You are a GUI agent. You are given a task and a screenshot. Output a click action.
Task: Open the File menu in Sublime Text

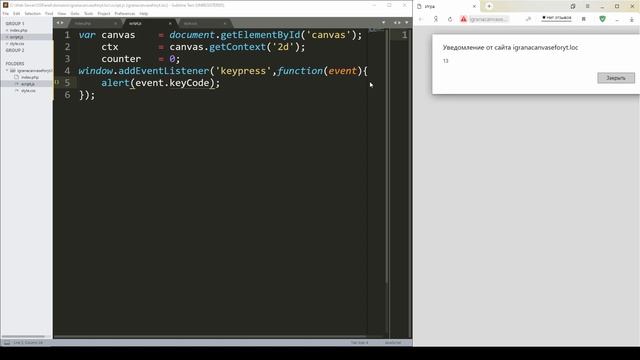coord(6,13)
